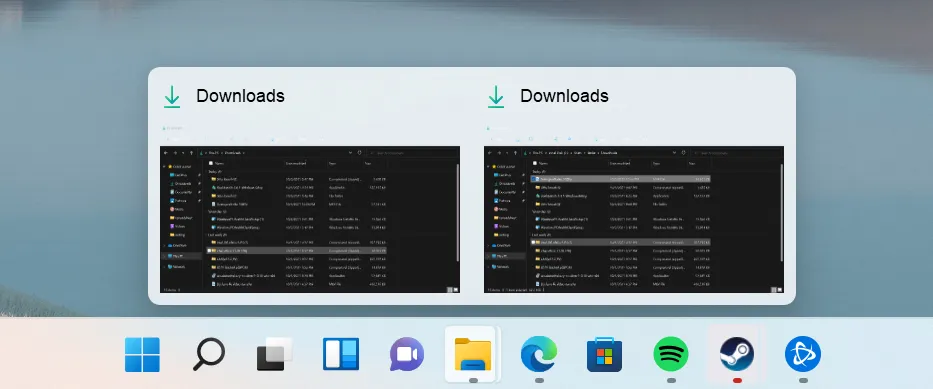Open the Windows Start menu

(x=142, y=355)
